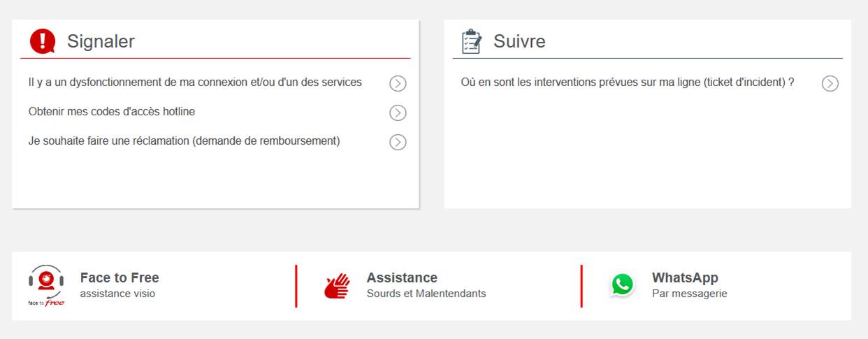Screen dimensions: 868x339
Task: Click the Signaler section heading
Action: tap(101, 41)
